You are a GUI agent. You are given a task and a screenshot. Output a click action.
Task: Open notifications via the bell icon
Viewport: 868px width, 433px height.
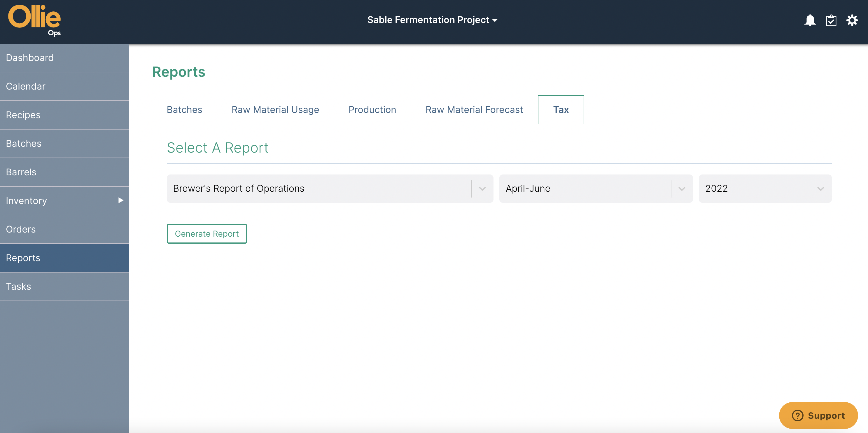tap(810, 20)
